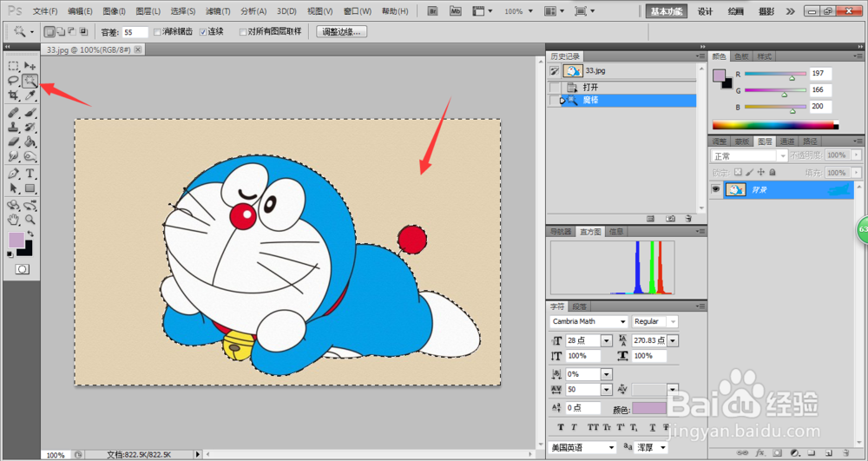Select the Eraser tool
Screen dimensions: 868x461
pos(14,142)
